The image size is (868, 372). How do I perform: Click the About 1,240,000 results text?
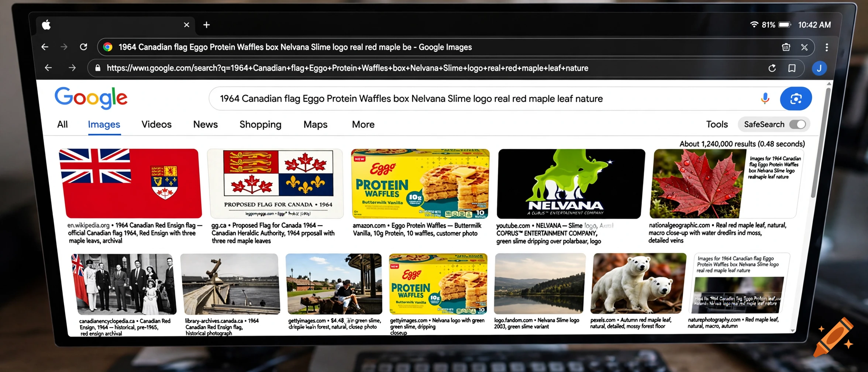pyautogui.click(x=742, y=144)
